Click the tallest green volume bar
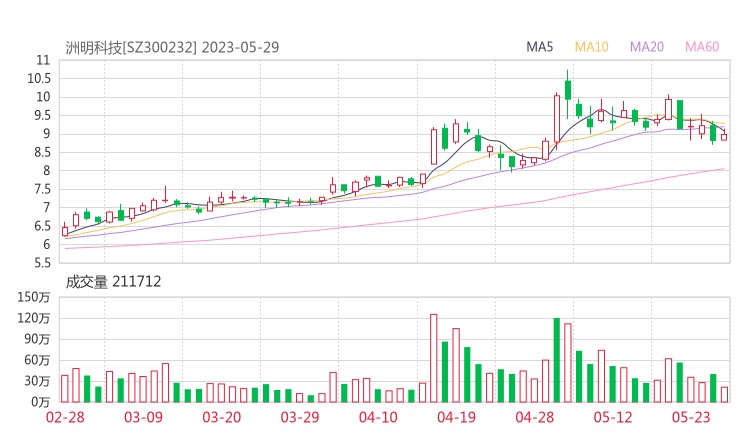The image size is (740, 440). coord(557,360)
